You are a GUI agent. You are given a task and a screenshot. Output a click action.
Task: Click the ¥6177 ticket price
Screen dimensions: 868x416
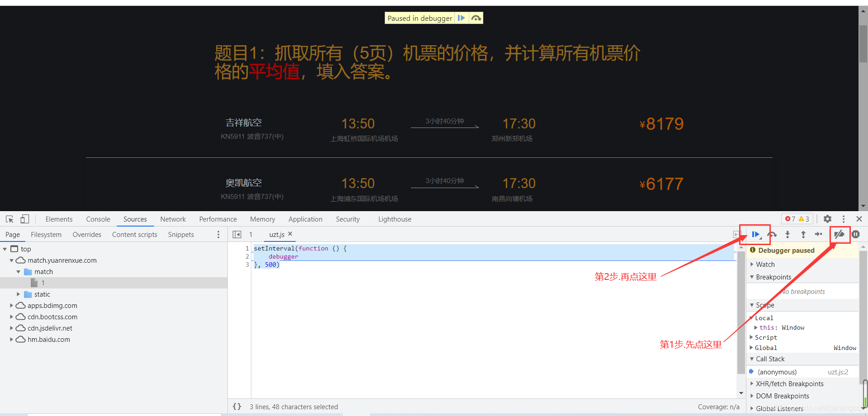pos(662,184)
